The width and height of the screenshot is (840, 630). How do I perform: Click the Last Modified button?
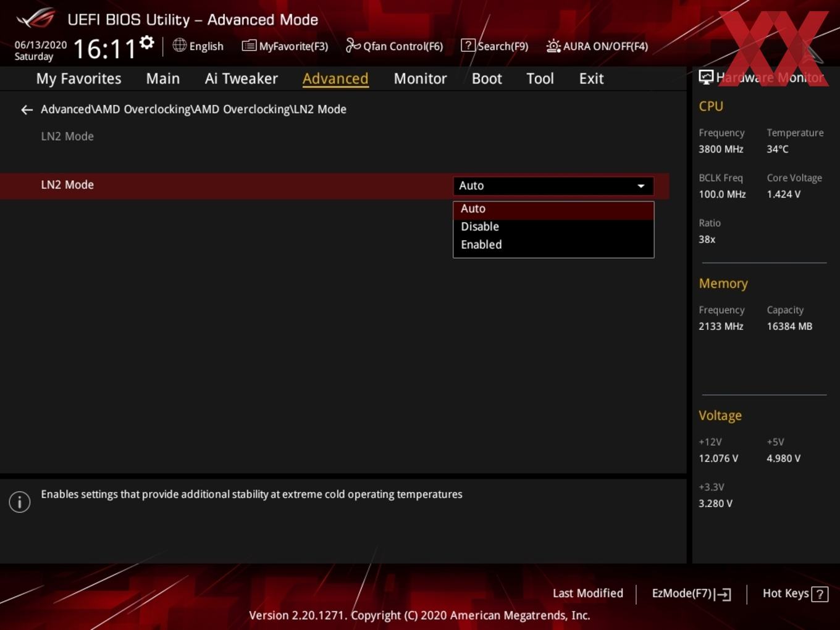588,594
